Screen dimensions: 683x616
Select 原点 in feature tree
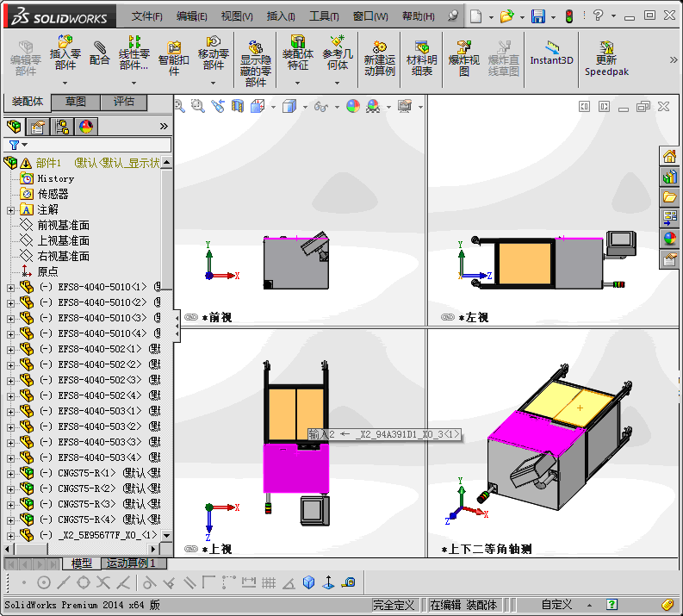47,272
